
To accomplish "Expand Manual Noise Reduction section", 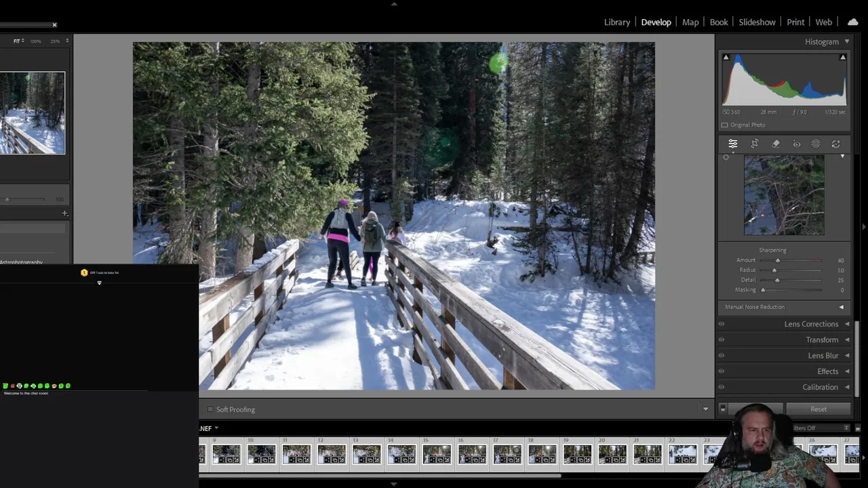I will 842,307.
